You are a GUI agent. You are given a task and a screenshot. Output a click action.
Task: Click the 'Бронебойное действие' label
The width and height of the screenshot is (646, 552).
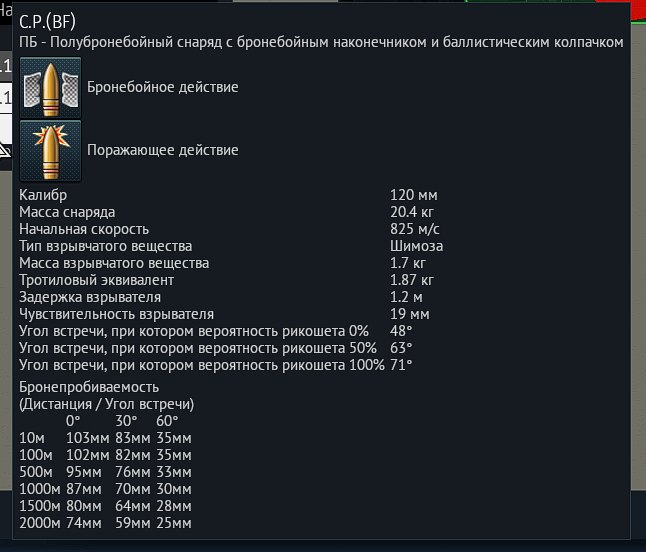[x=163, y=87]
